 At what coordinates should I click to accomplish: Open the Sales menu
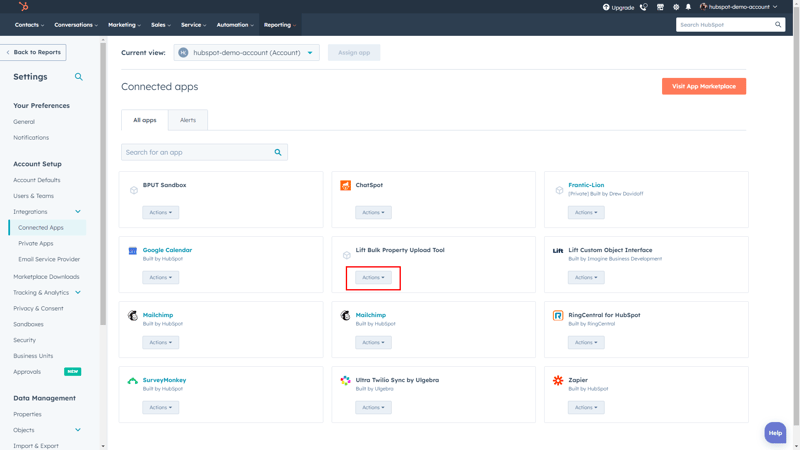click(x=161, y=24)
